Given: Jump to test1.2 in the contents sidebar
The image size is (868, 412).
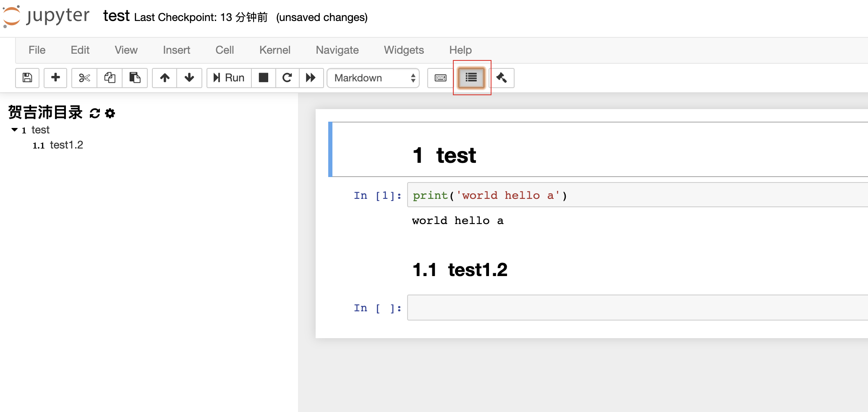Looking at the screenshot, I should [x=66, y=145].
